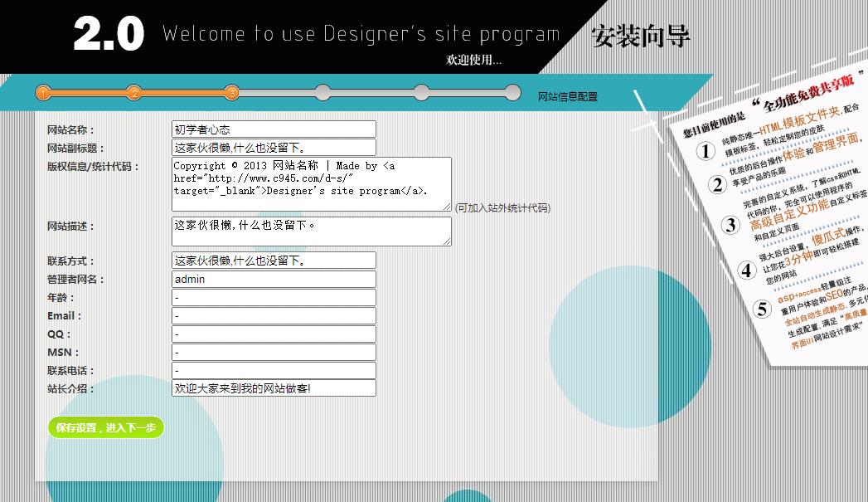The image size is (868, 502).
Task: Click the 版权信息/统计代码 textarea
Action: tap(312, 184)
